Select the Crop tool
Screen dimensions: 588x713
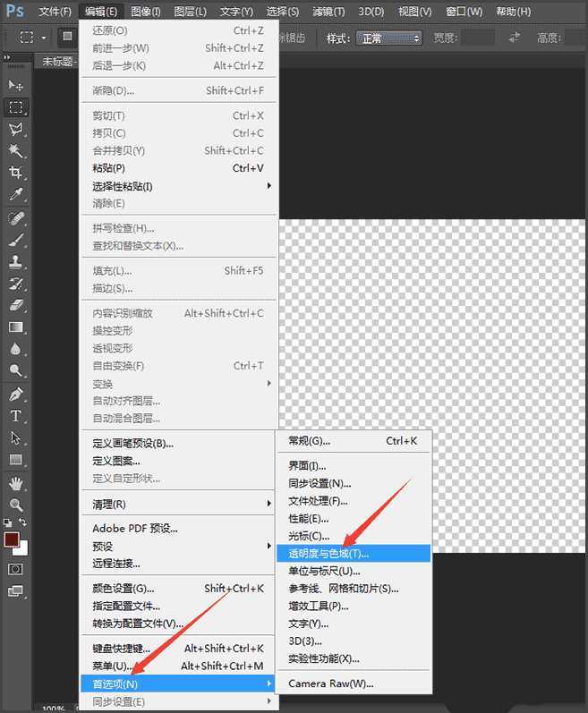click(15, 173)
